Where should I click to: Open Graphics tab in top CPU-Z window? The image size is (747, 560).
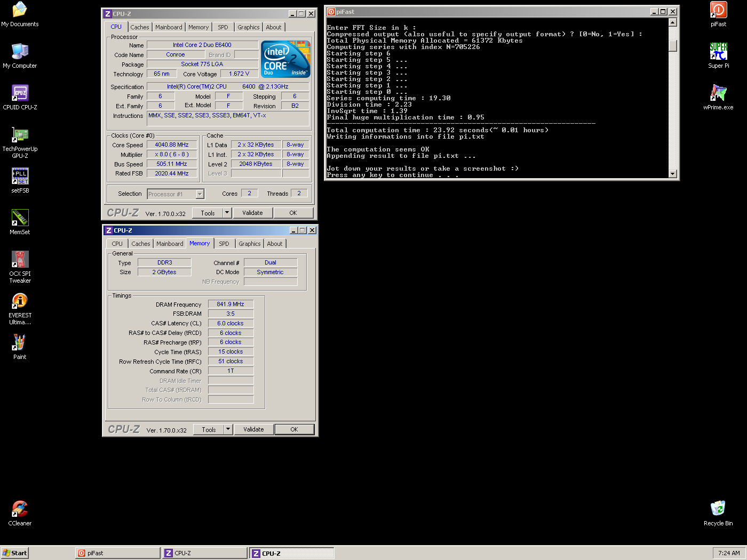(x=249, y=27)
